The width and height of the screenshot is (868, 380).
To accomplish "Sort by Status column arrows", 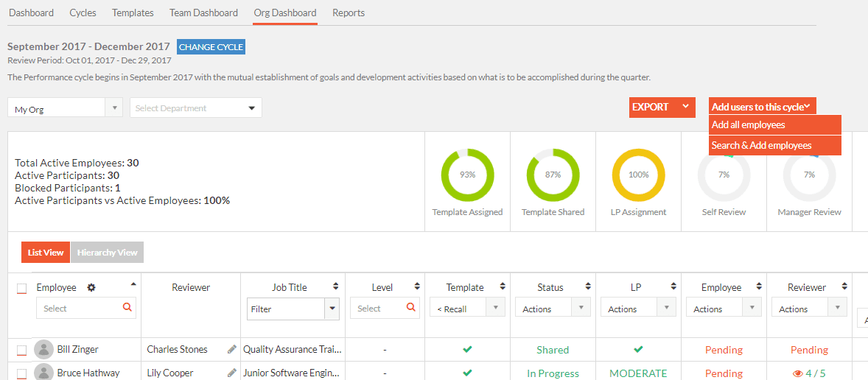I will coord(589,286).
